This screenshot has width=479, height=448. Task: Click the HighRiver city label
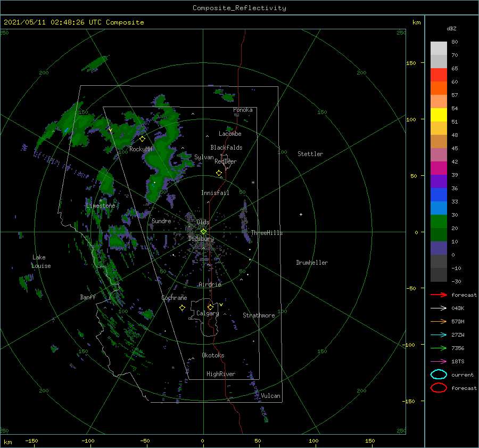point(221,374)
